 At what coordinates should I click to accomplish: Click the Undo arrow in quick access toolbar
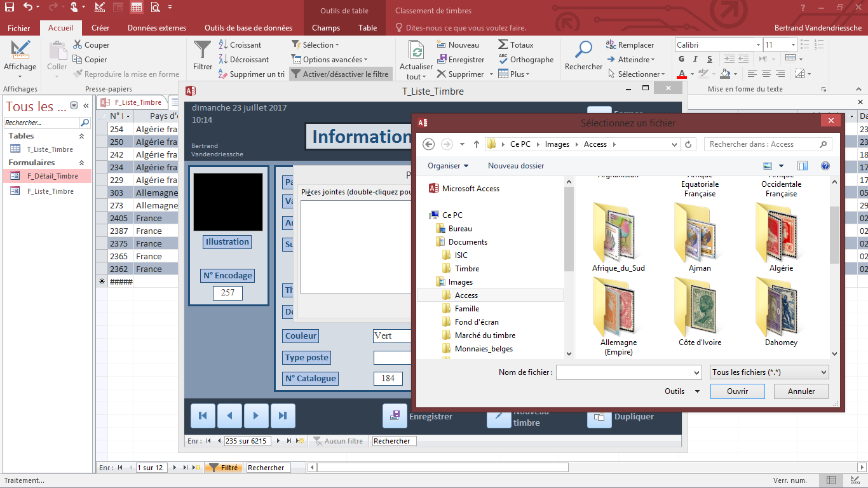pos(27,8)
